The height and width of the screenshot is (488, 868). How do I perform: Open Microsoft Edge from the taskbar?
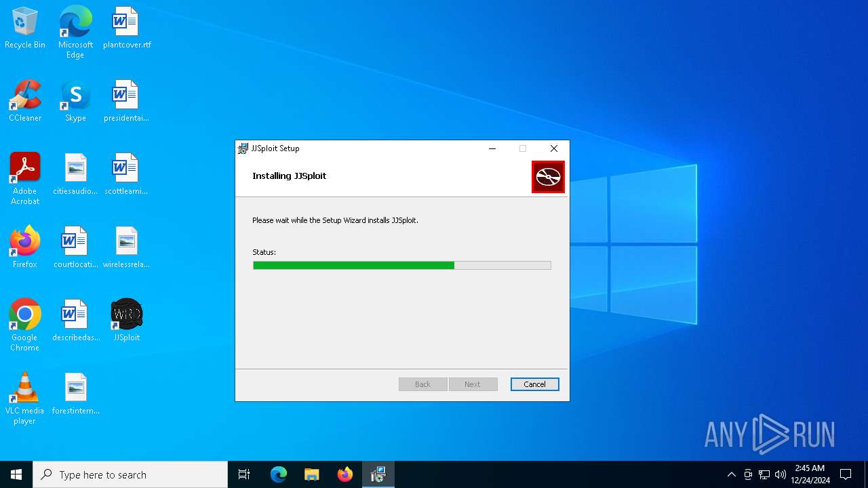[279, 474]
